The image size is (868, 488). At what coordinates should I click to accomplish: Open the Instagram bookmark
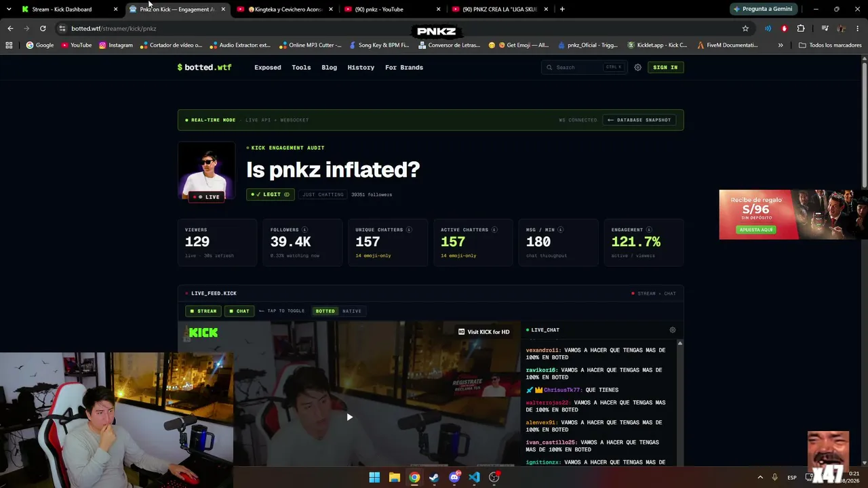(x=116, y=45)
